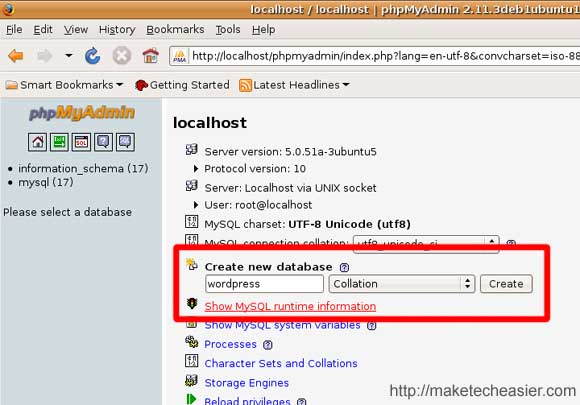Open the Bookmarks menu
Screen dimensions: 580x405
[x=175, y=30]
